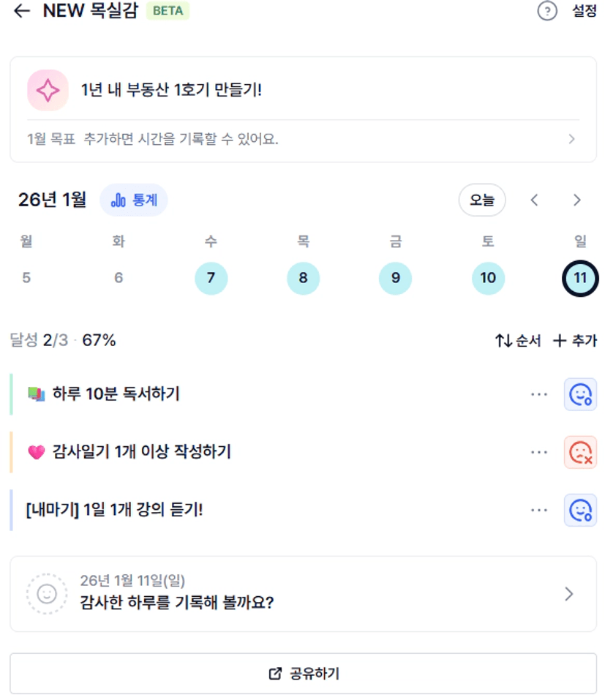Click the 오늘 today button
This screenshot has height=700, width=605.
point(482,200)
